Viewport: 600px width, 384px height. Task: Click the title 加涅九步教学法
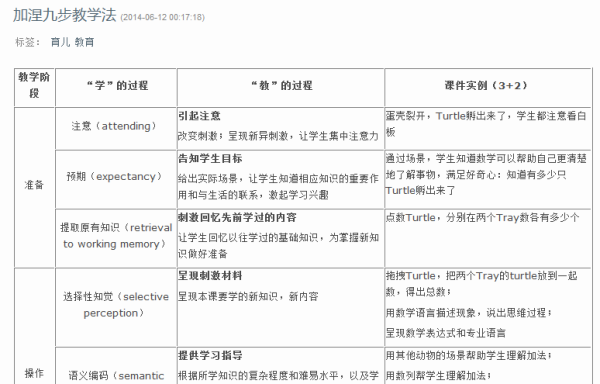click(65, 15)
